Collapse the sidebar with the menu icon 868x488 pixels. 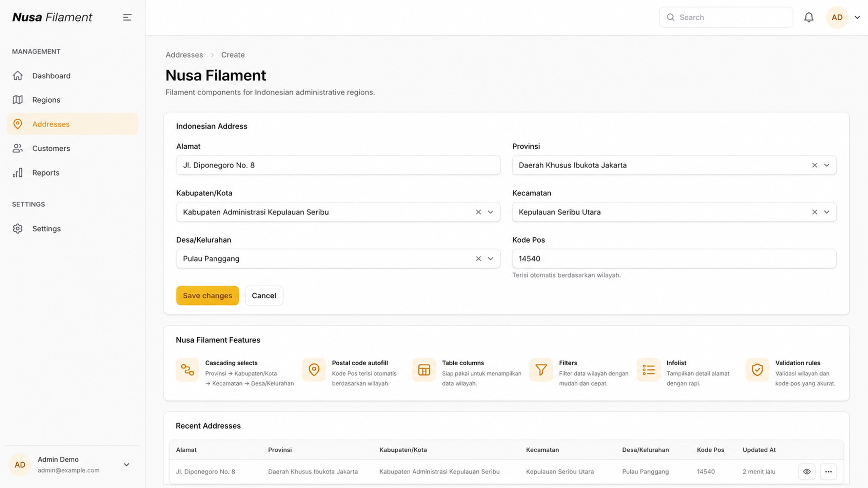click(x=127, y=17)
